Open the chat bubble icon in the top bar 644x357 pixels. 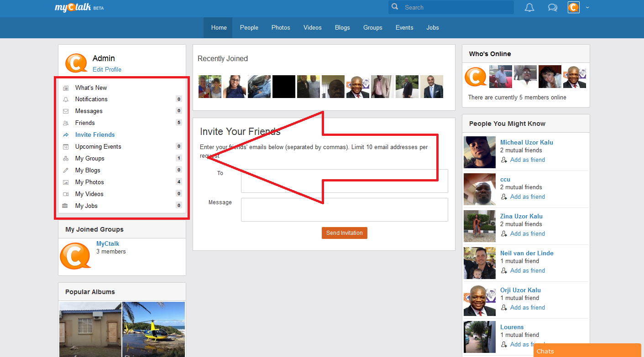pos(552,7)
